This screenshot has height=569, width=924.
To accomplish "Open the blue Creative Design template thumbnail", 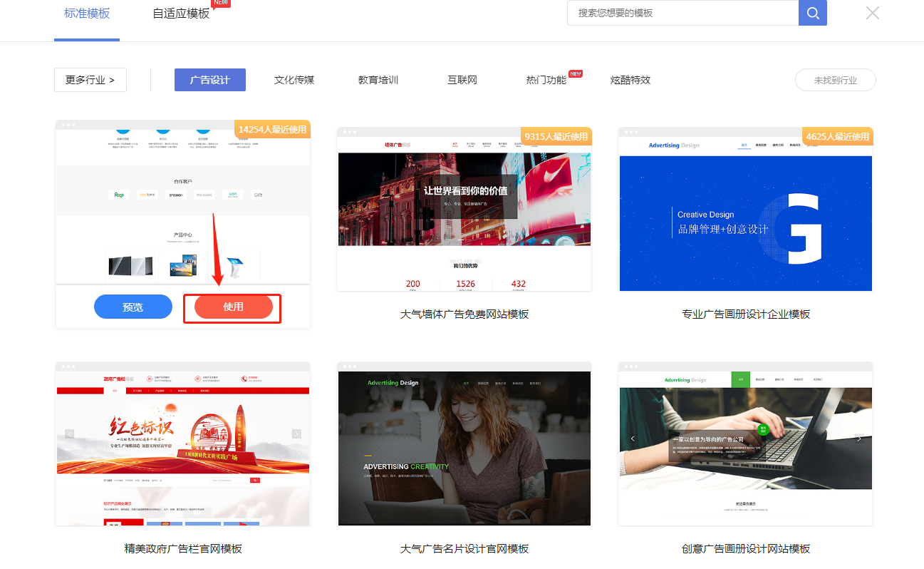I will pyautogui.click(x=746, y=209).
